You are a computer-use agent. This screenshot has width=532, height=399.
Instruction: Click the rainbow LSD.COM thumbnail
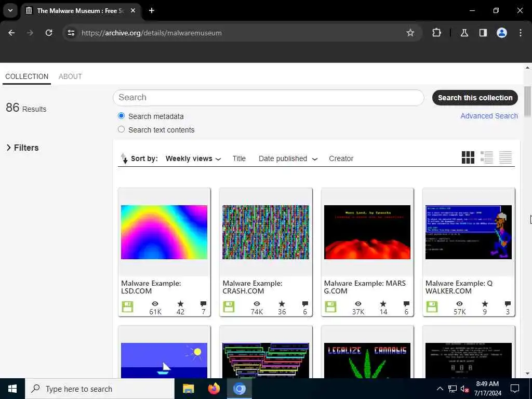coord(164,232)
